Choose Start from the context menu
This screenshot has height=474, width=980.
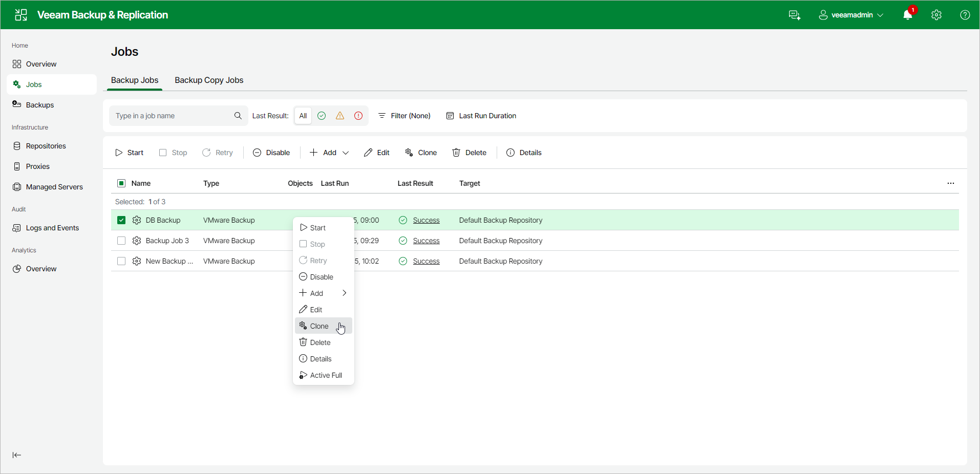coord(324,228)
